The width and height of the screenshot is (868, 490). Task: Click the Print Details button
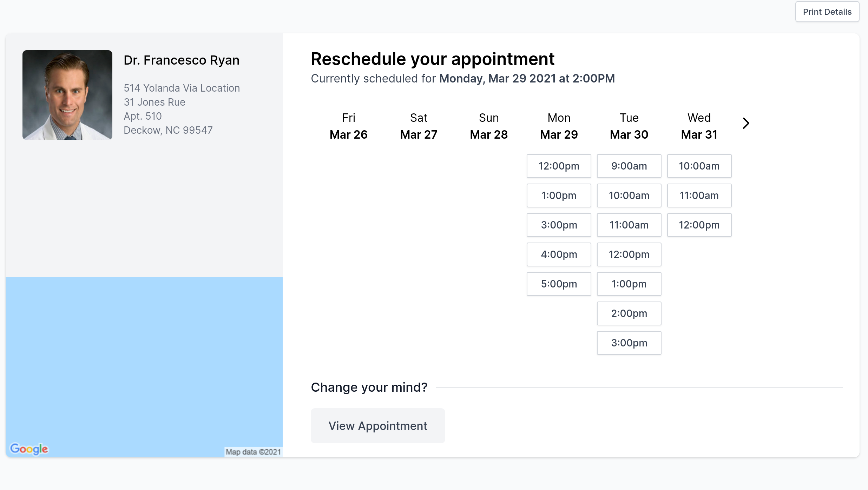click(827, 12)
